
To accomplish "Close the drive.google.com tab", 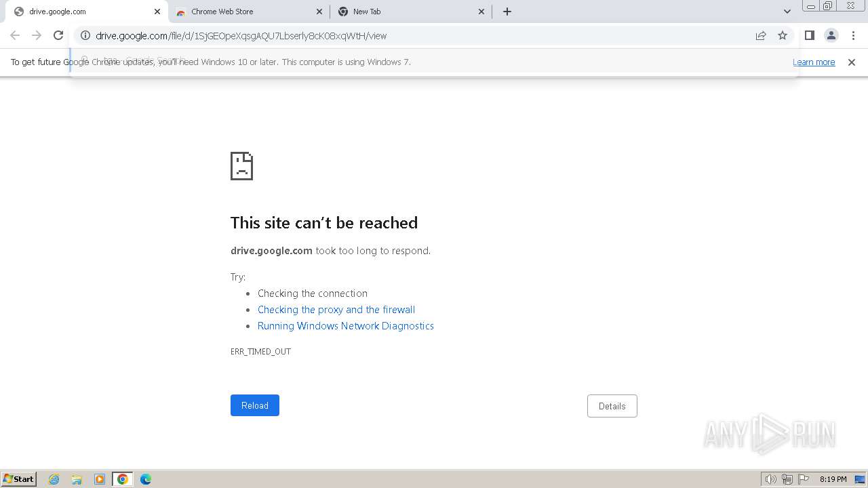I will pos(157,12).
